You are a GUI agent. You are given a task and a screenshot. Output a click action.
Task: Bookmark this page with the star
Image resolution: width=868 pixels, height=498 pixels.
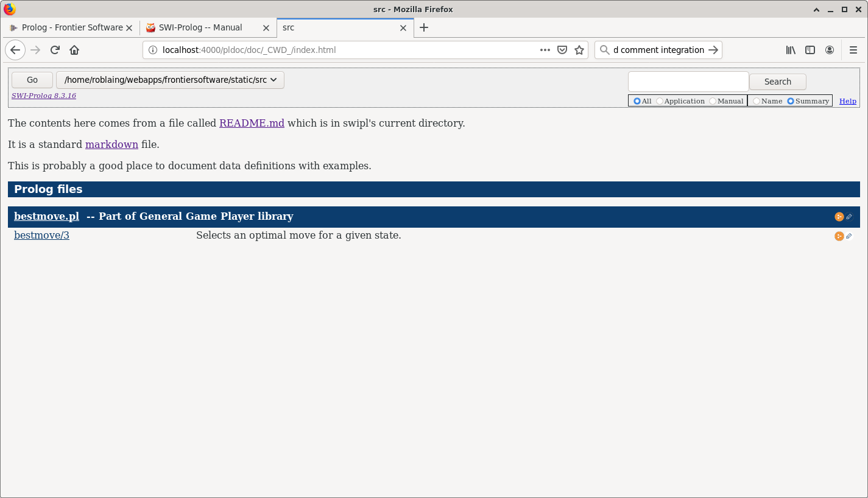click(x=579, y=50)
